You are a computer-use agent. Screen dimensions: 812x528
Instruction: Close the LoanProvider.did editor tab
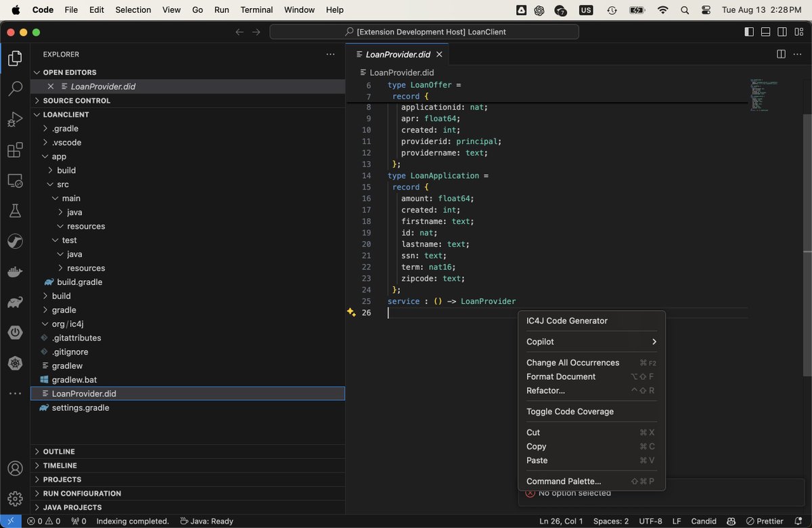click(x=439, y=54)
